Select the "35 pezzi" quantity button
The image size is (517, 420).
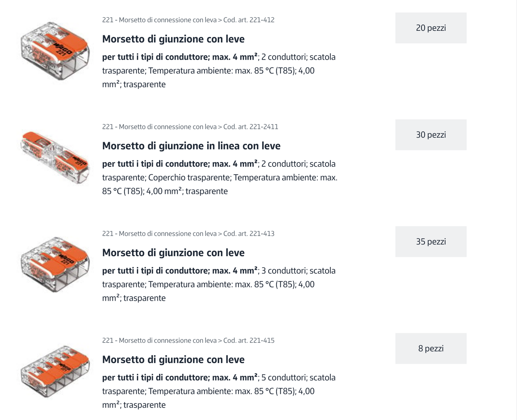coord(430,241)
